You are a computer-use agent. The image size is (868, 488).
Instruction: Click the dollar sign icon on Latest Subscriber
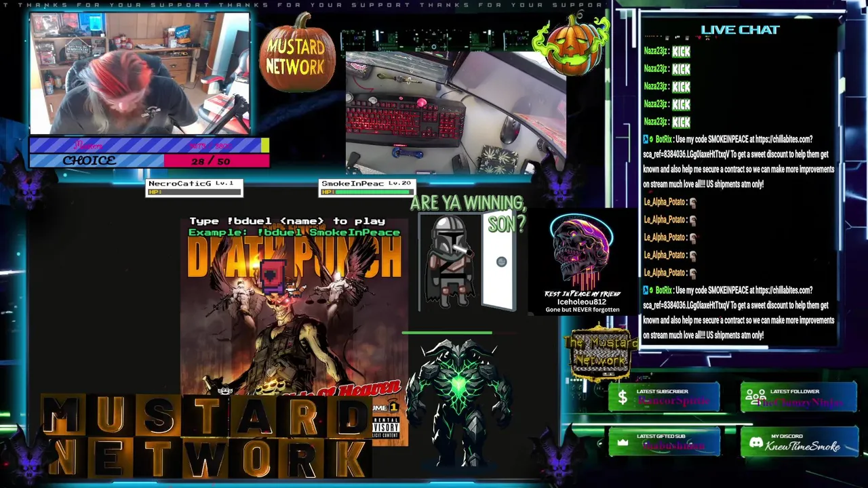622,398
